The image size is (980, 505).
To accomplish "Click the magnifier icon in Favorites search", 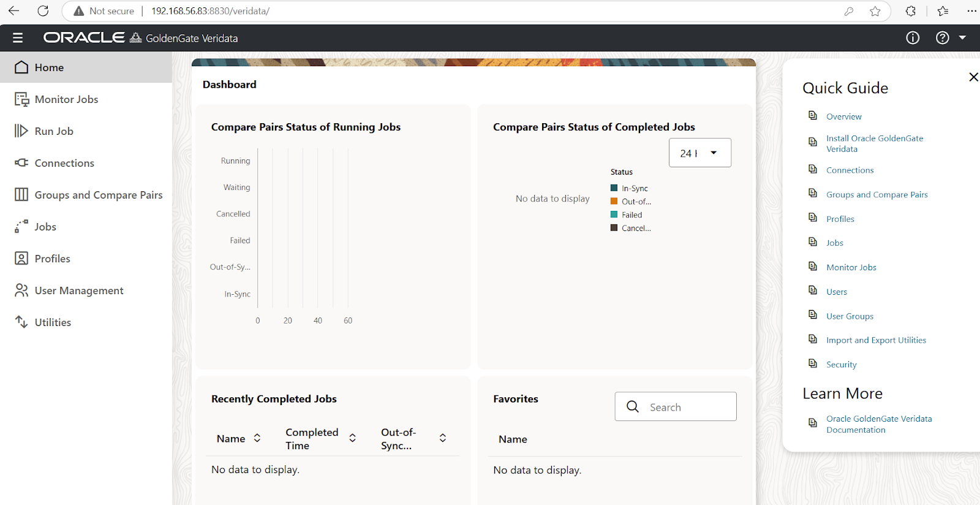I will [633, 406].
